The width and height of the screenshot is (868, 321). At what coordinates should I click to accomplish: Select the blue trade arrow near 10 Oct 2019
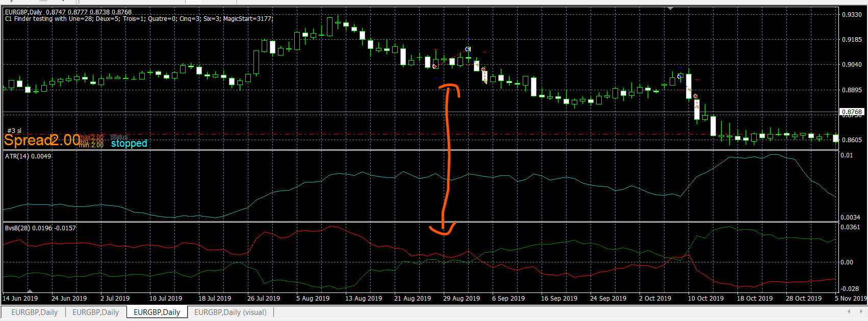[x=680, y=76]
